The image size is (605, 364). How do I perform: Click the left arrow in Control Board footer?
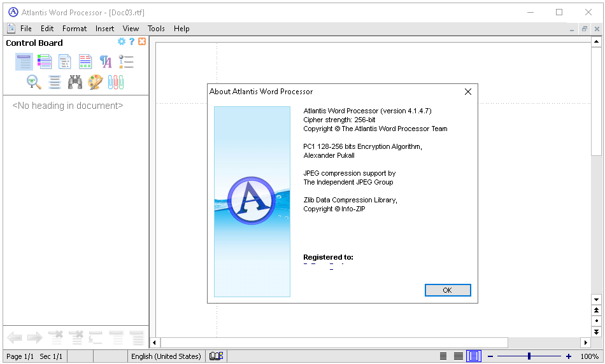pos(15,338)
